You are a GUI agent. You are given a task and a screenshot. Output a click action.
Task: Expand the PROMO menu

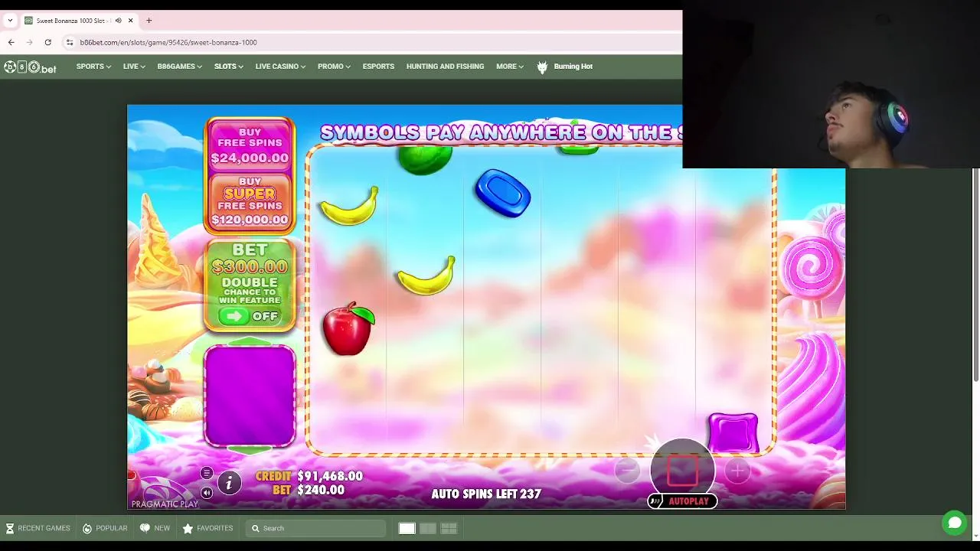coord(334,67)
